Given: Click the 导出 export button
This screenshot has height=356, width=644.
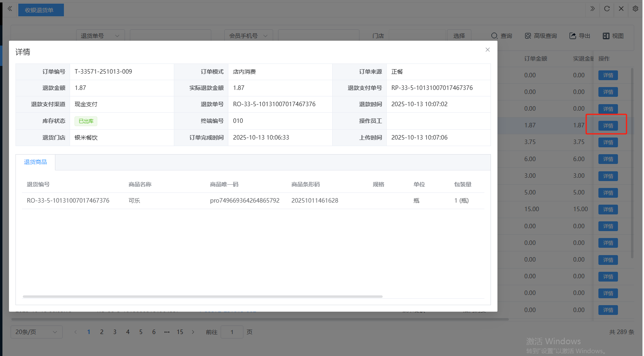Looking at the screenshot, I should tap(580, 36).
